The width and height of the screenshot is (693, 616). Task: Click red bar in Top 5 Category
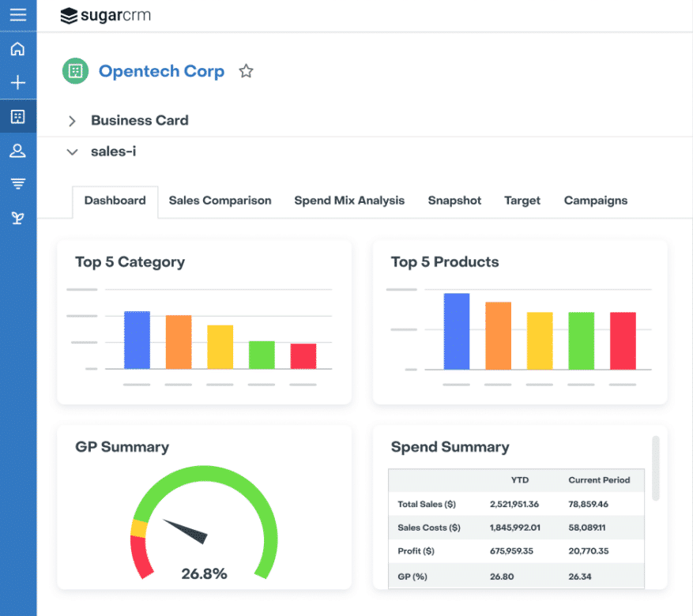point(303,356)
